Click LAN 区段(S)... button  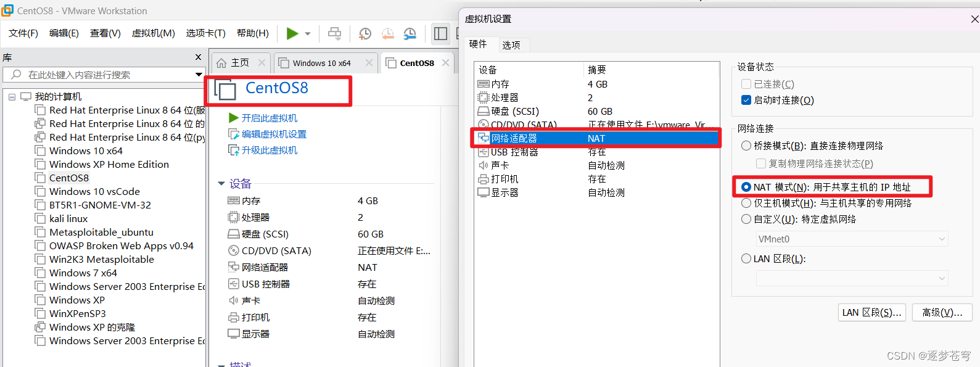click(872, 312)
